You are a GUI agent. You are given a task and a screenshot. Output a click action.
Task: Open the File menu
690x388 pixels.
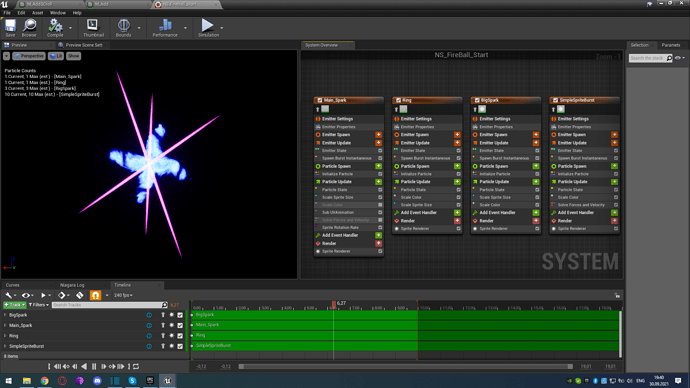coord(7,13)
